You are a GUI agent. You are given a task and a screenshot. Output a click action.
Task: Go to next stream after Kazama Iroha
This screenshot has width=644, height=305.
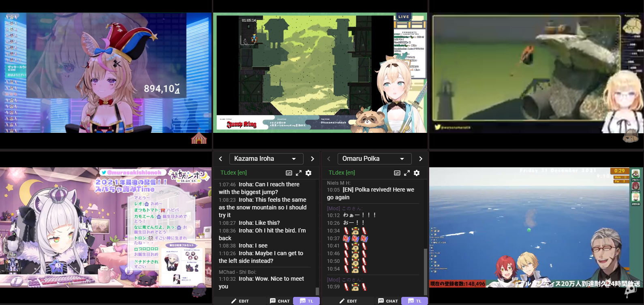(312, 159)
